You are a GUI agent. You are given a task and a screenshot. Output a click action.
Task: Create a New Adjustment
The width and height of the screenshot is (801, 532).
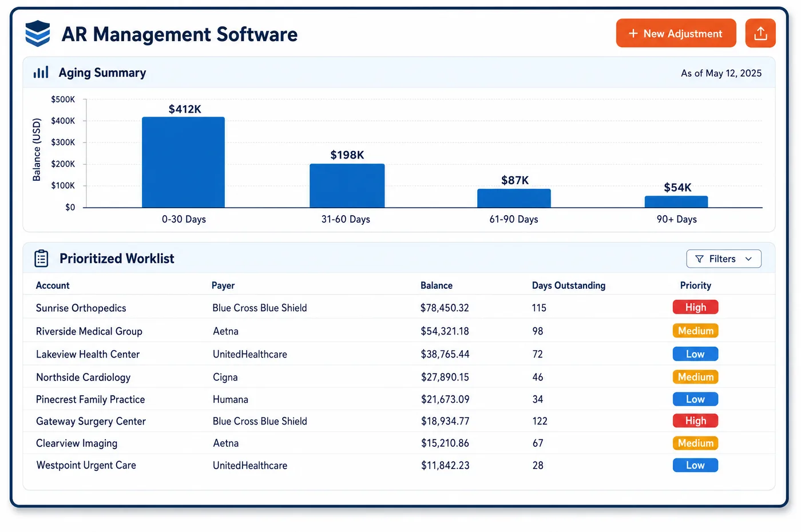click(676, 33)
